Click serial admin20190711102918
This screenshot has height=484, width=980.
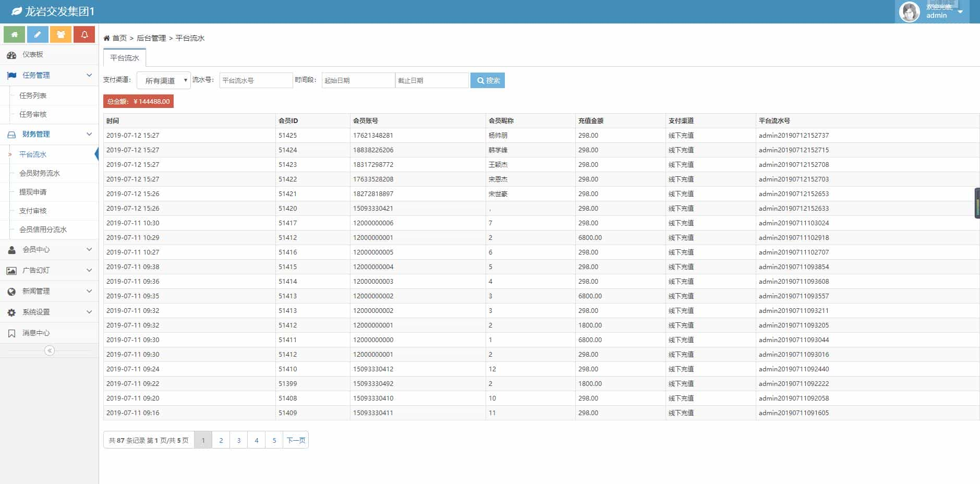coord(794,237)
